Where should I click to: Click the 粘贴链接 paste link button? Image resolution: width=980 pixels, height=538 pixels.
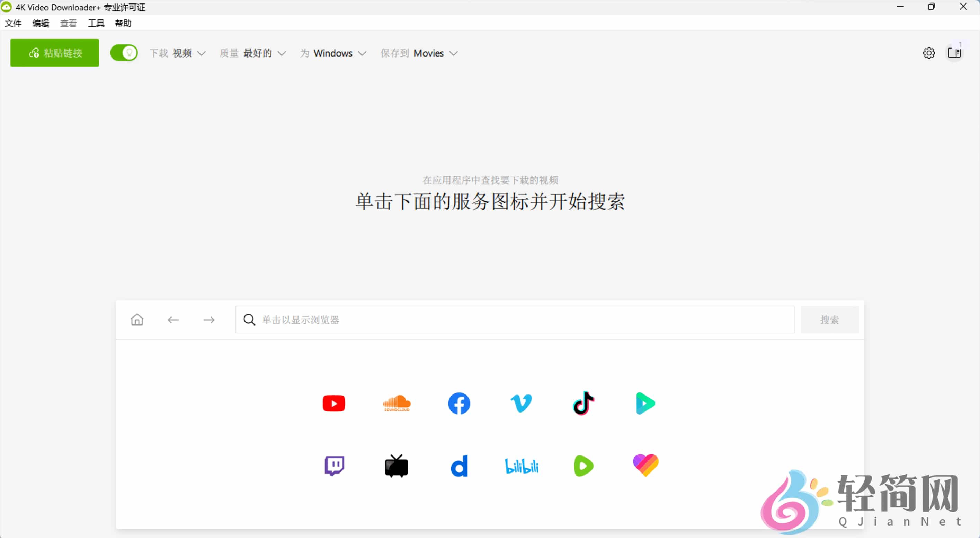click(x=54, y=53)
